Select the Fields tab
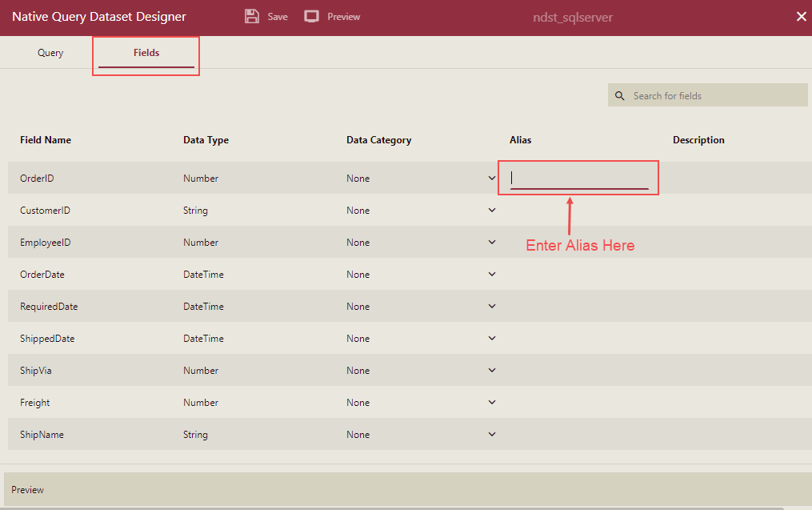 [146, 52]
